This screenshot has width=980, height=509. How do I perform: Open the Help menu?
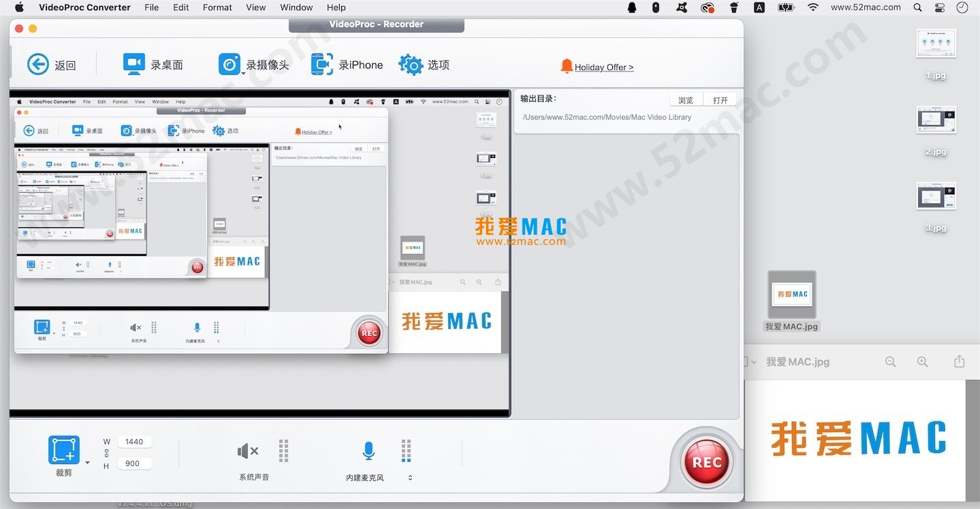[x=336, y=7]
